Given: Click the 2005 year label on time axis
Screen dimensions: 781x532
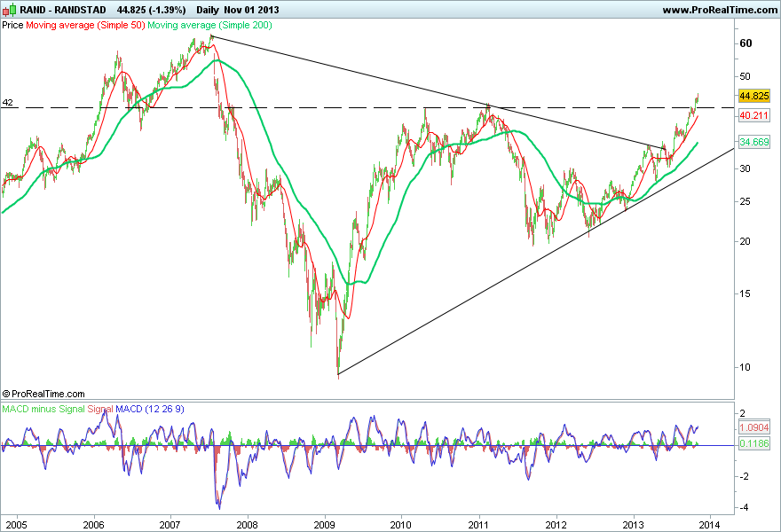Looking at the screenshot, I should pyautogui.click(x=17, y=525).
